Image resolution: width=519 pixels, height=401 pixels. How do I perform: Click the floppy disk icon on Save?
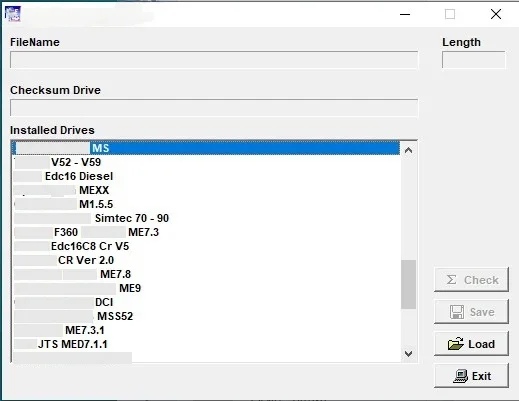coord(457,312)
